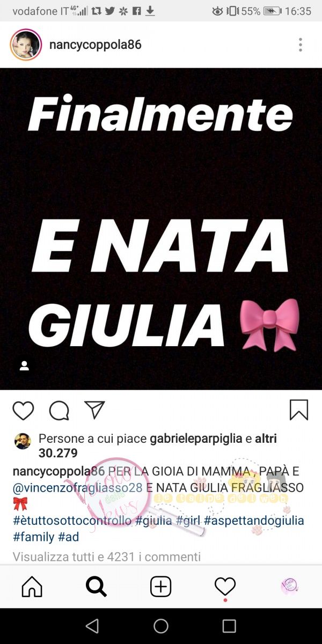Share post with paper plane icon

point(95,411)
